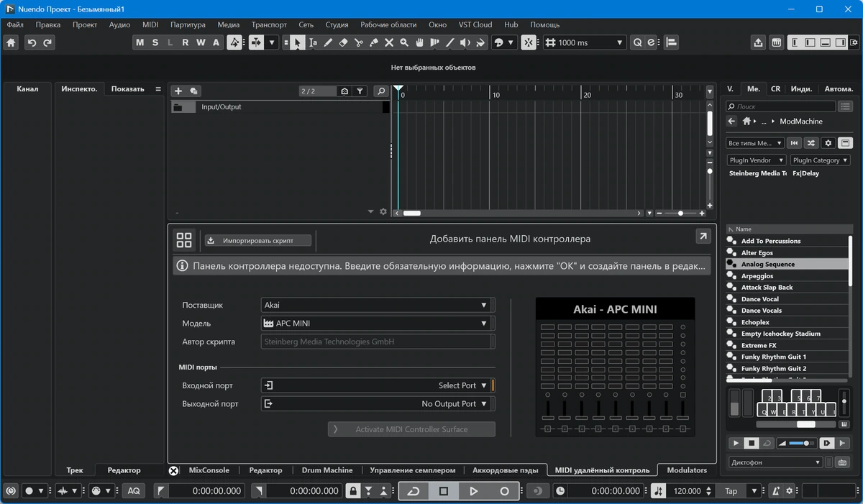Adjust the timeline horizontal zoom slider
This screenshot has width=863, height=504.
click(680, 214)
